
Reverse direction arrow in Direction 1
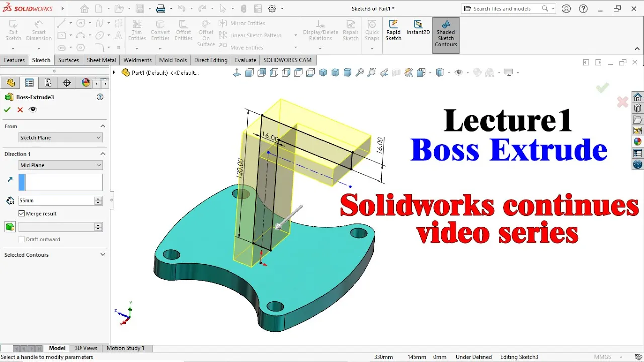10,179
